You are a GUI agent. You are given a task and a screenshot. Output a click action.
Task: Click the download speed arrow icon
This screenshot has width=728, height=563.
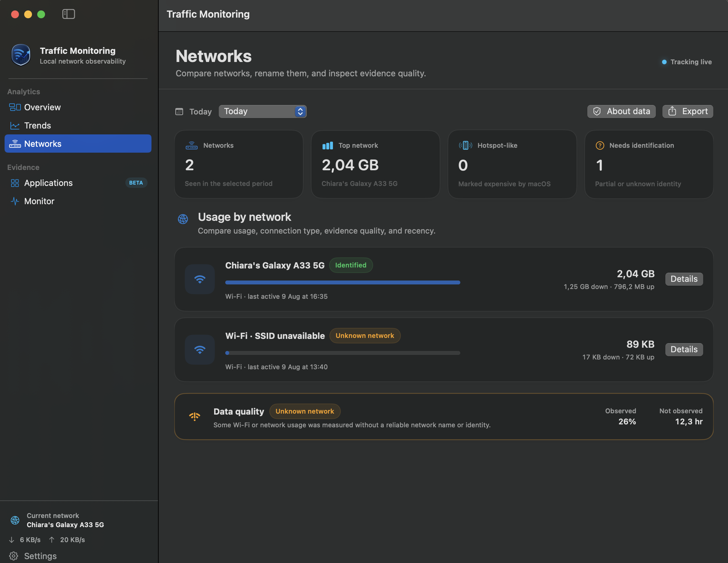[12, 540]
